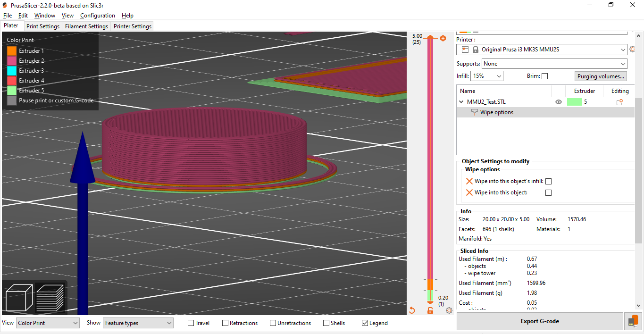
Task: Reset Wipe into this object setting
Action: coord(469,192)
